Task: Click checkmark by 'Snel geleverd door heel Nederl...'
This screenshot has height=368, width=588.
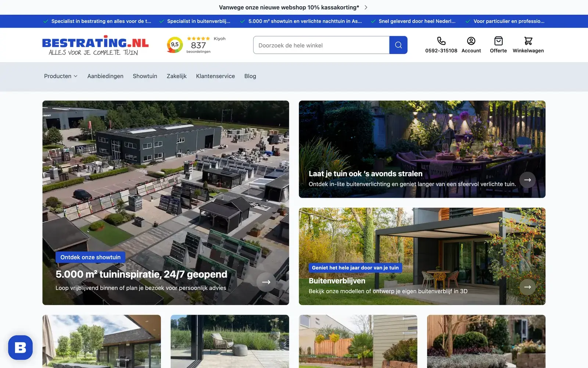Action: (x=373, y=21)
